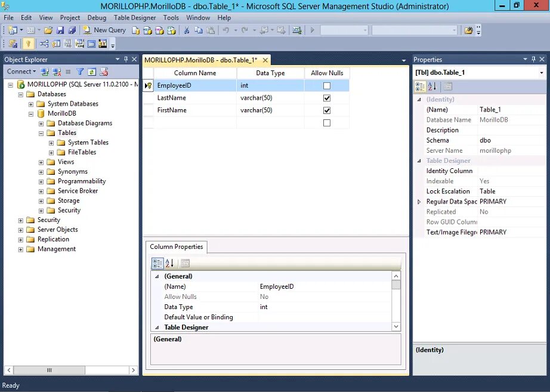Select the Management node

(57, 249)
